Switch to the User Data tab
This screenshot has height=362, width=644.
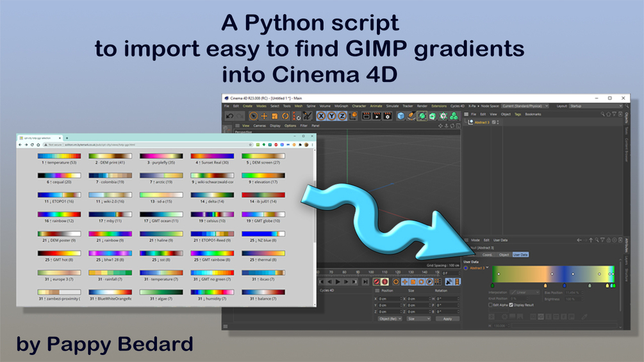click(520, 254)
